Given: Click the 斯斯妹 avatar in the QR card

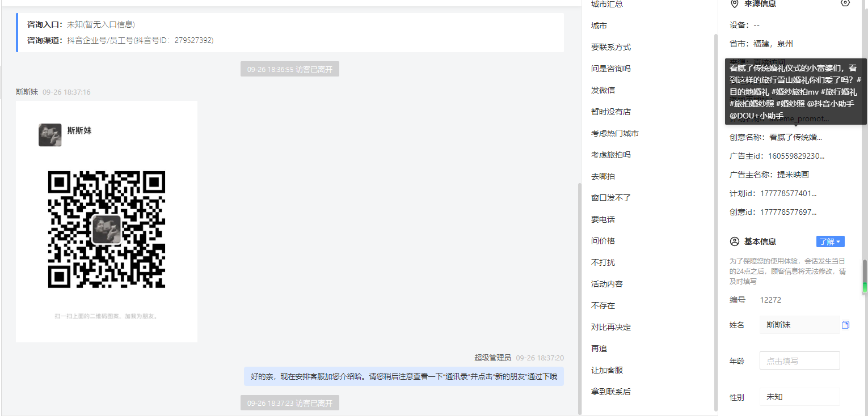Looking at the screenshot, I should (50, 135).
